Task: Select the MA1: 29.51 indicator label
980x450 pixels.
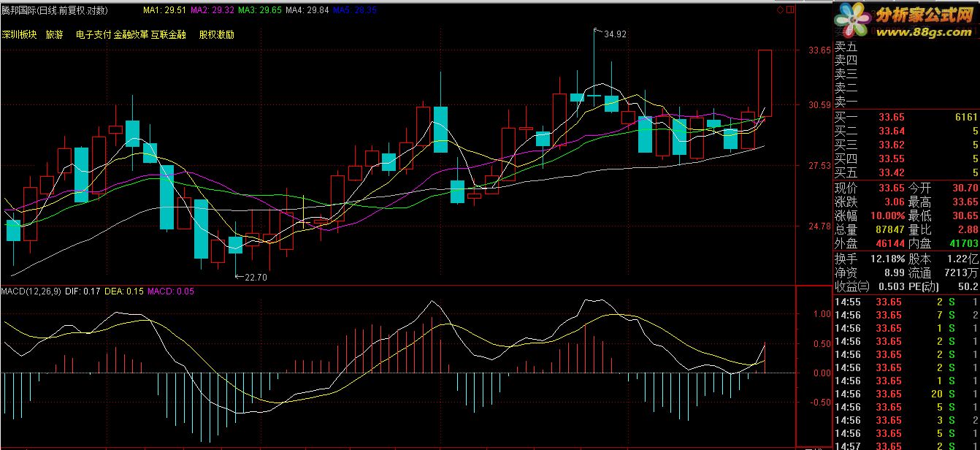Action: coord(164,10)
